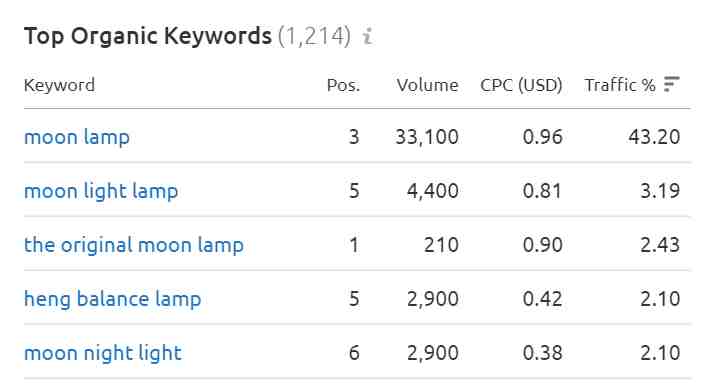Click the Keyword column header

[x=60, y=85]
